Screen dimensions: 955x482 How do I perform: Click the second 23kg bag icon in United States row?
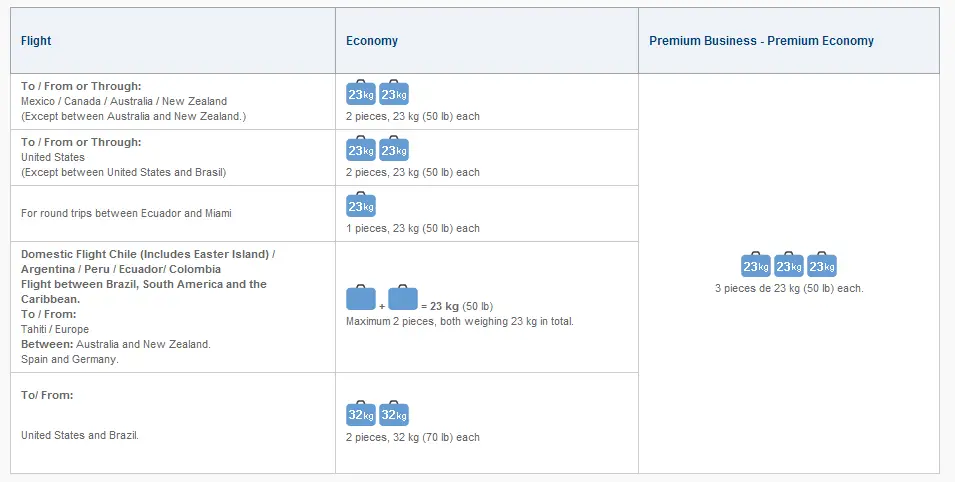(393, 149)
